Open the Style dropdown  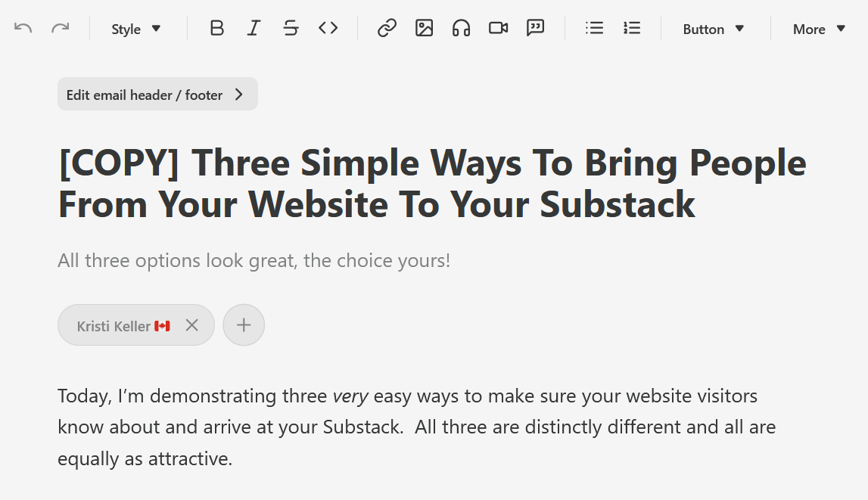click(135, 29)
